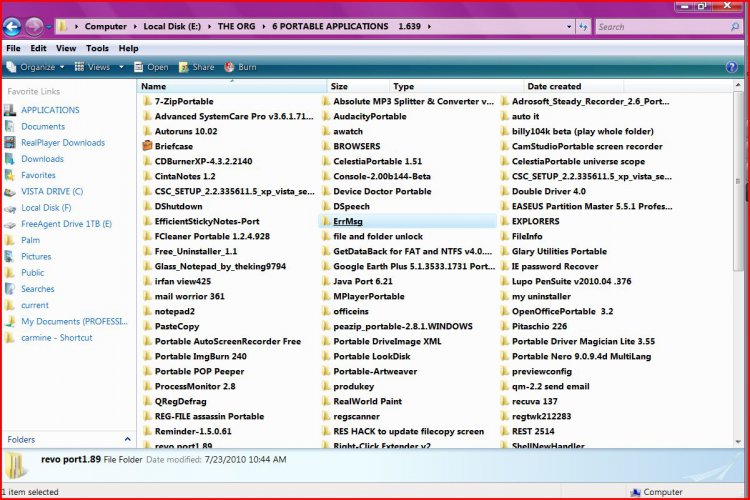
Task: Open the Edit menu
Action: coord(38,48)
